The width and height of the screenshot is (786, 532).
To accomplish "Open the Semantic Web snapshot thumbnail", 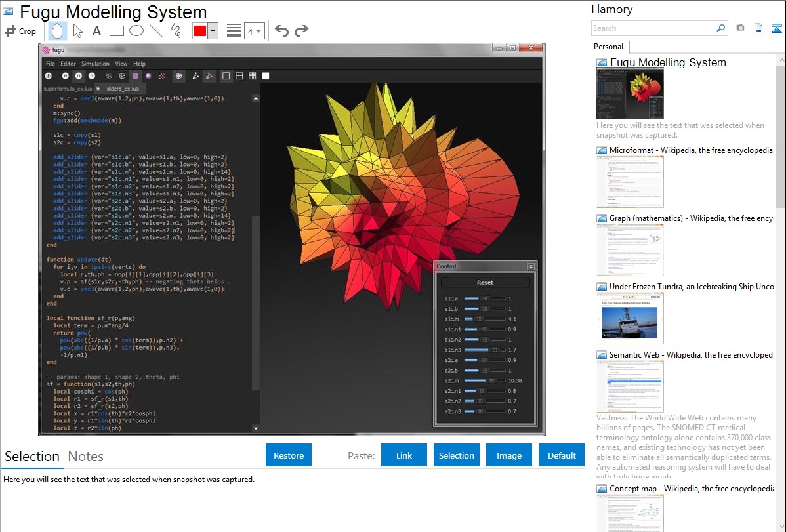I will point(630,386).
